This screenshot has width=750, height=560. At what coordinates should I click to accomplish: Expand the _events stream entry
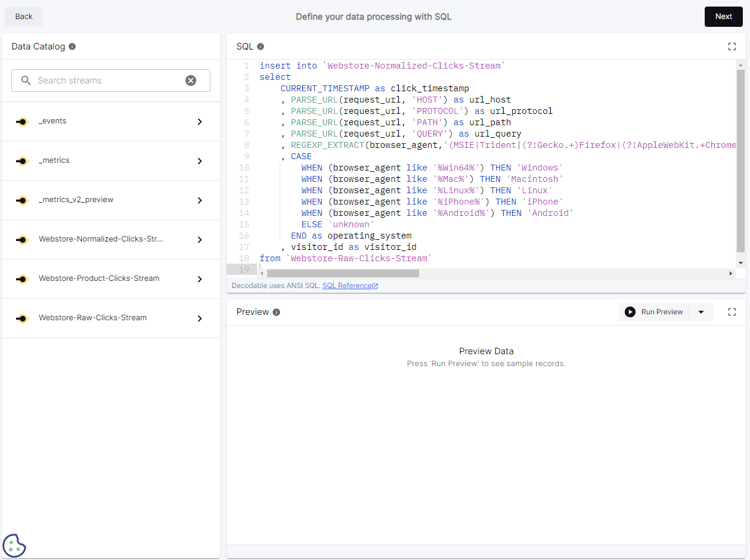200,122
